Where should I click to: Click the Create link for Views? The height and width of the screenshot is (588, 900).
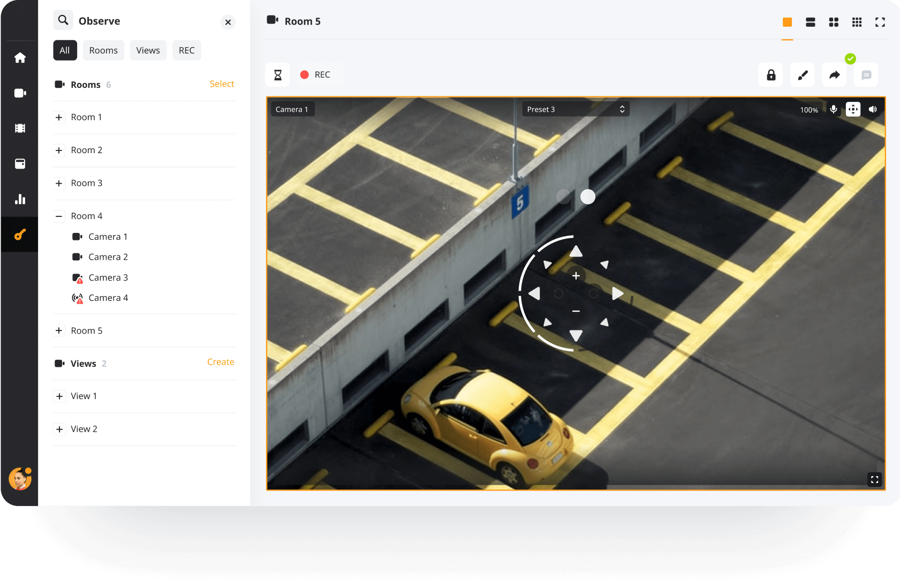[x=221, y=362]
